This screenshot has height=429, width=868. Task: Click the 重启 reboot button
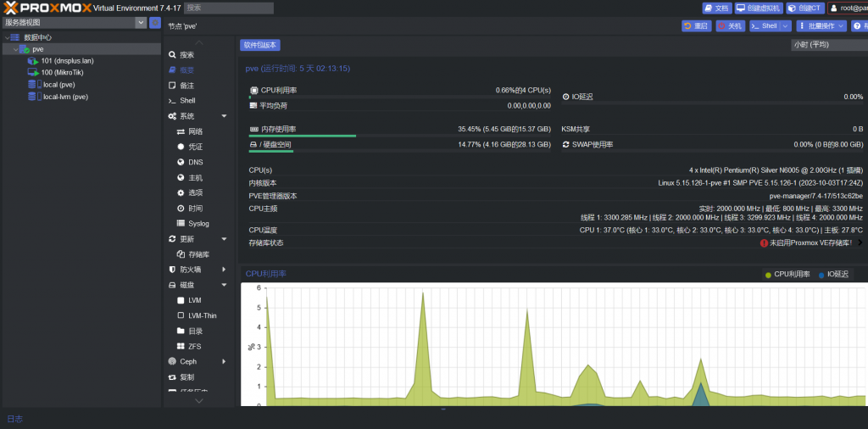click(697, 26)
